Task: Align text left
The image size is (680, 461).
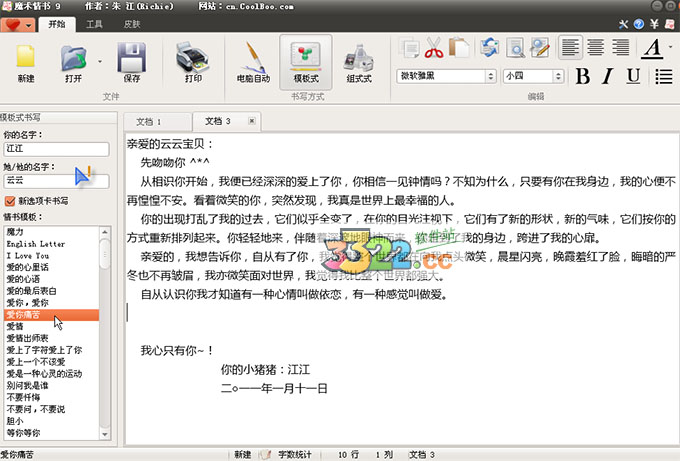Action: tap(570, 47)
